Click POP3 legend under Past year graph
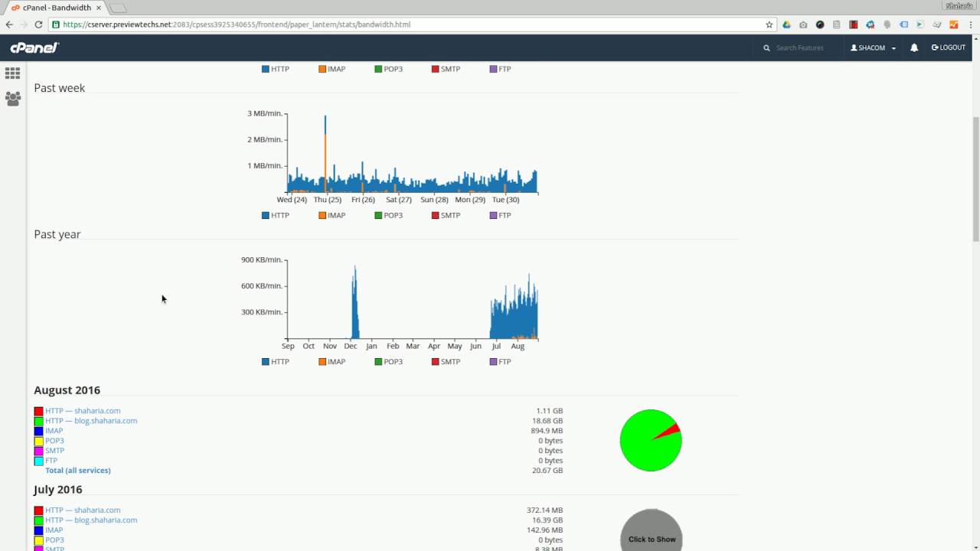The width and height of the screenshot is (980, 551). click(389, 362)
